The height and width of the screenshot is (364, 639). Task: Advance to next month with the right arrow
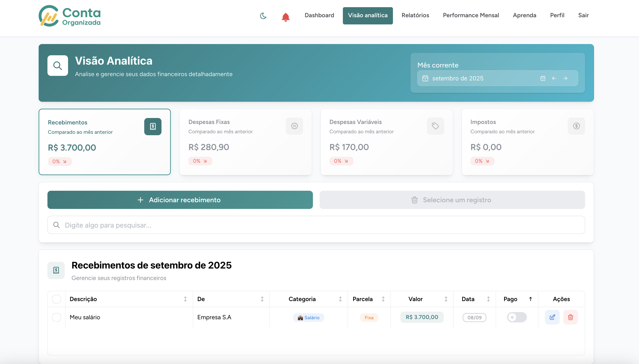click(x=566, y=78)
